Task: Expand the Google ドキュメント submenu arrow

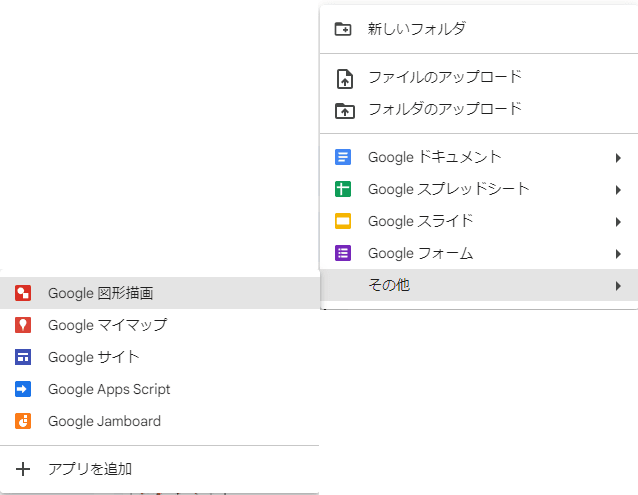Action: [618, 158]
